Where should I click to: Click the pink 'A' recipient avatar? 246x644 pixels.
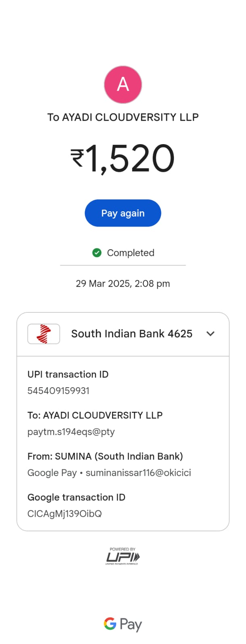tap(123, 85)
